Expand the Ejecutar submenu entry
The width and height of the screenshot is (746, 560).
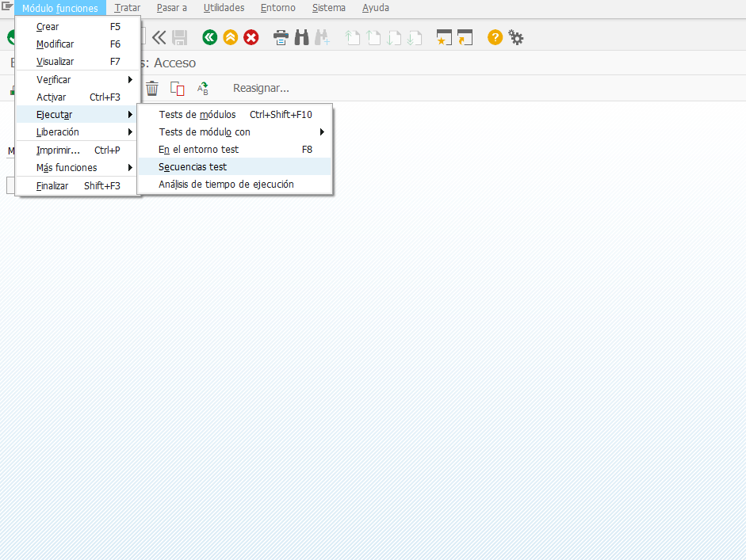[x=78, y=115]
